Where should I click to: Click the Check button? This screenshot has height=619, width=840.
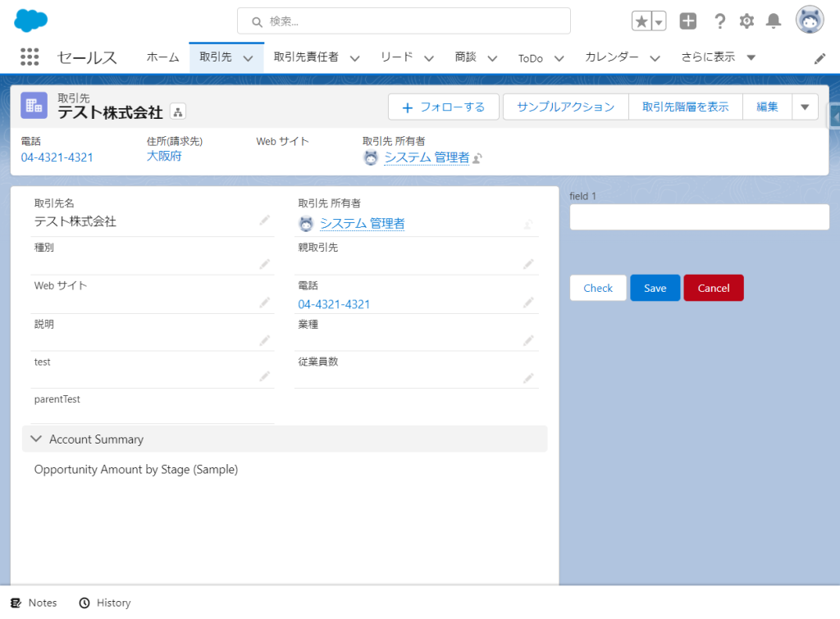click(x=598, y=288)
